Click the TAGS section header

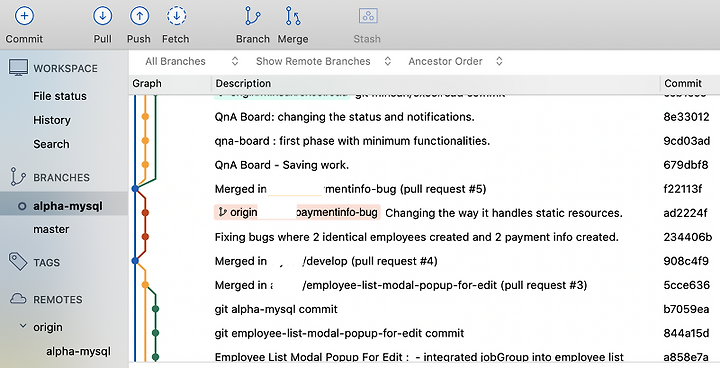click(x=46, y=262)
